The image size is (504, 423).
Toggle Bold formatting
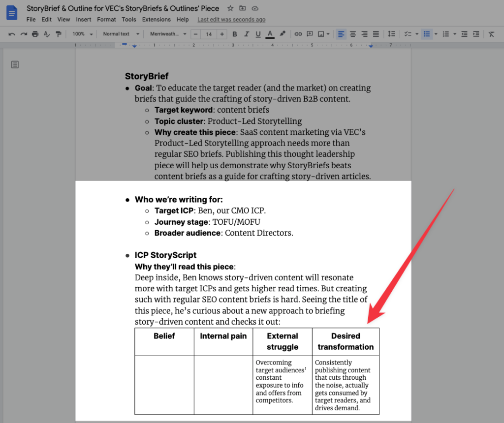(x=235, y=34)
